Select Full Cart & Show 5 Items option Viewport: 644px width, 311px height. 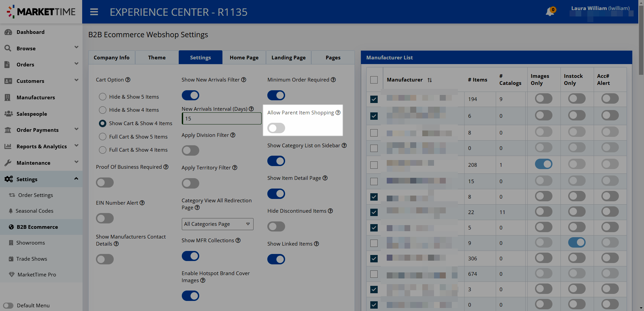coord(103,137)
